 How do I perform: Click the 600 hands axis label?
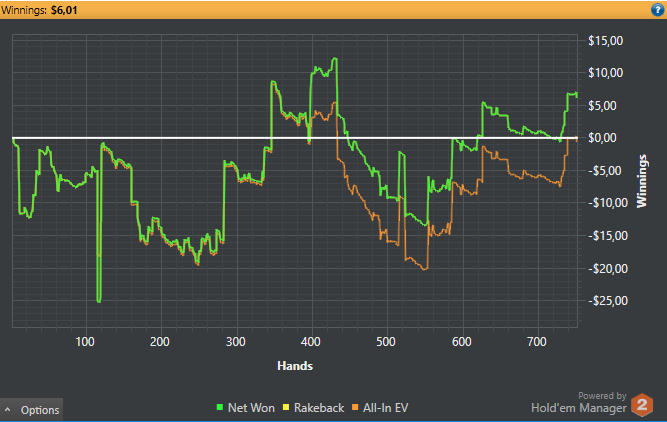click(462, 342)
